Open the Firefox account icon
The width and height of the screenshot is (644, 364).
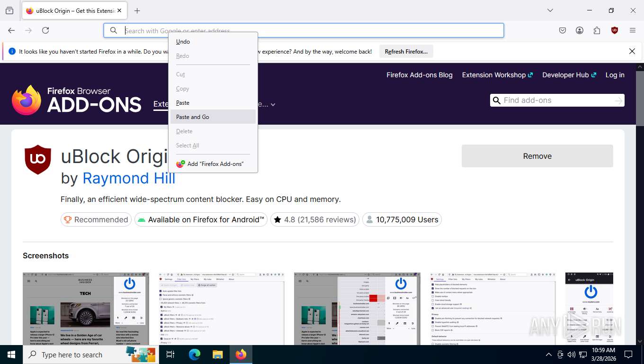pos(580,30)
